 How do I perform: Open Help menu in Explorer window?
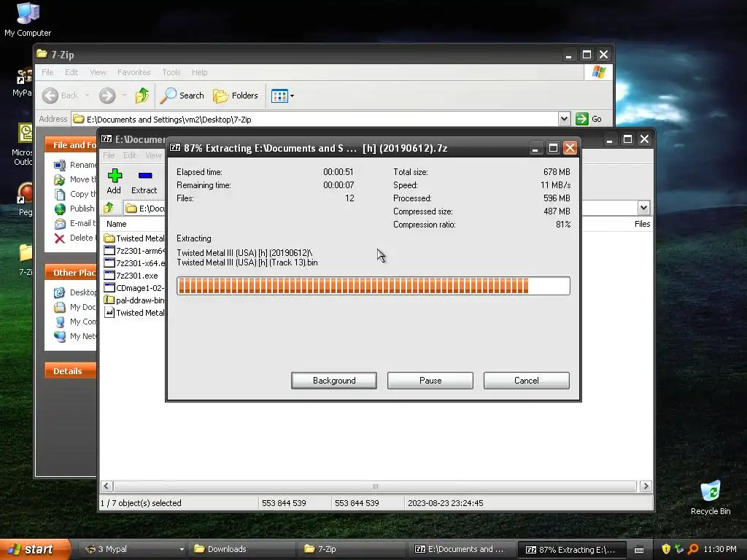200,72
